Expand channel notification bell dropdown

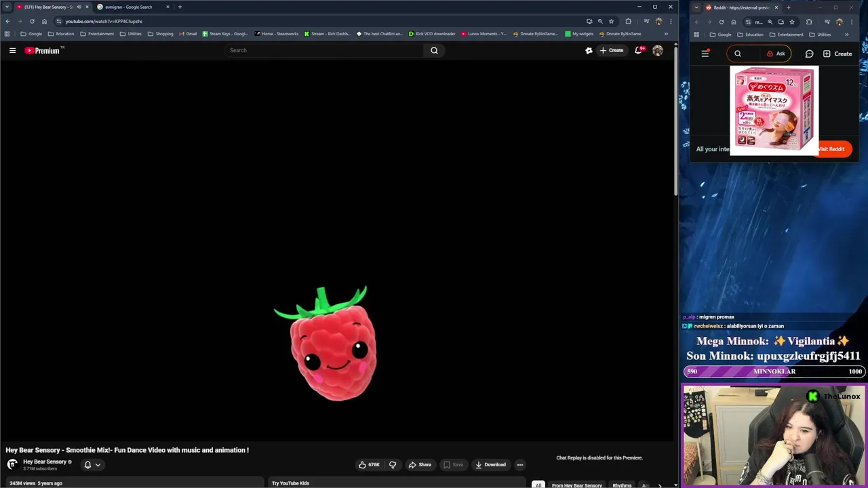[92, 465]
